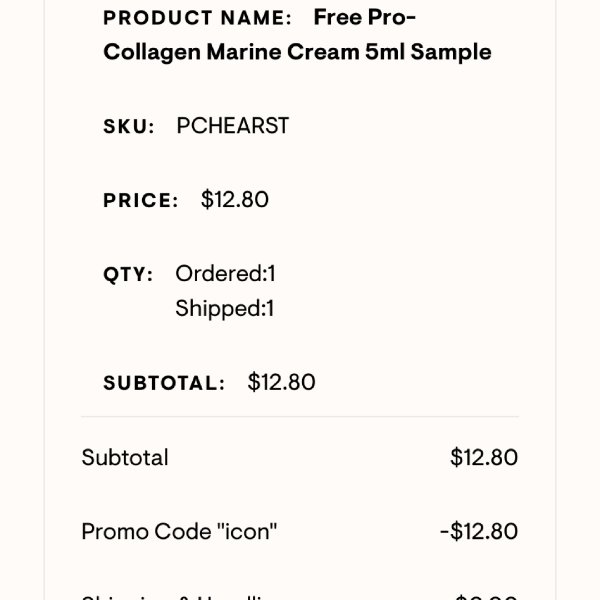Image resolution: width=600 pixels, height=600 pixels.
Task: Select the promo discount amount -$12.80
Action: coord(479,532)
